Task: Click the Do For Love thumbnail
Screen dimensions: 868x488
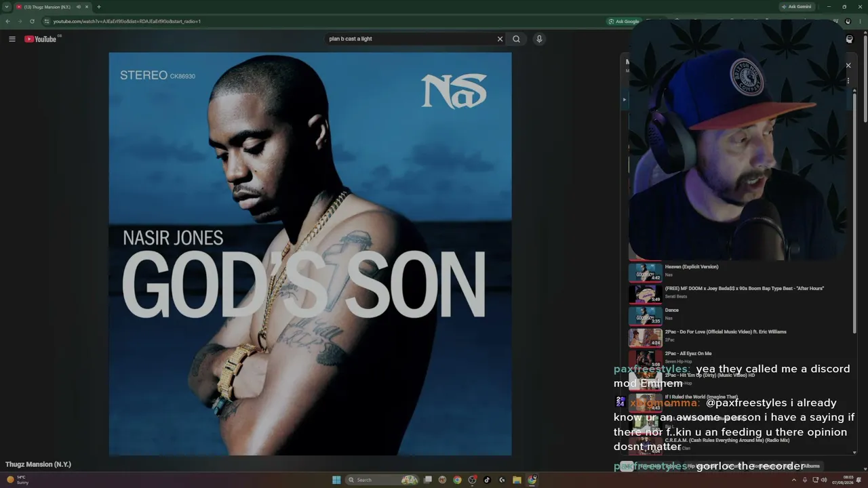Action: tap(645, 337)
